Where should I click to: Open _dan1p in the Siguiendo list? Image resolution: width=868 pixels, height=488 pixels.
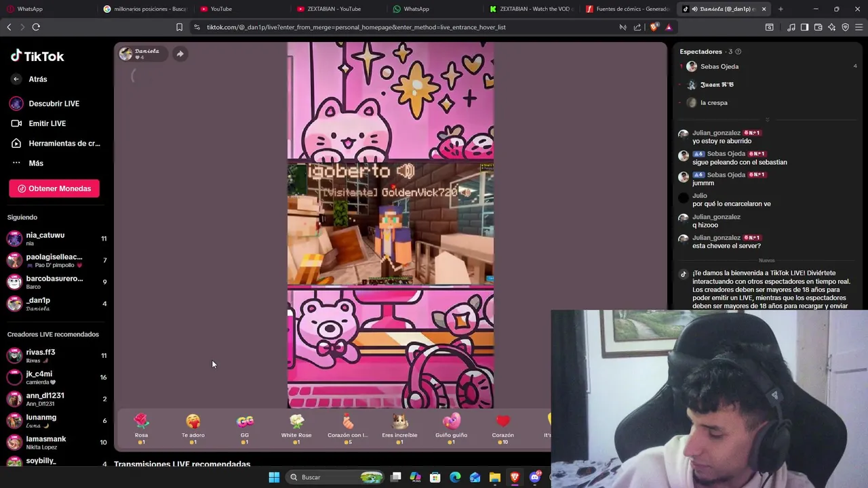(x=57, y=304)
